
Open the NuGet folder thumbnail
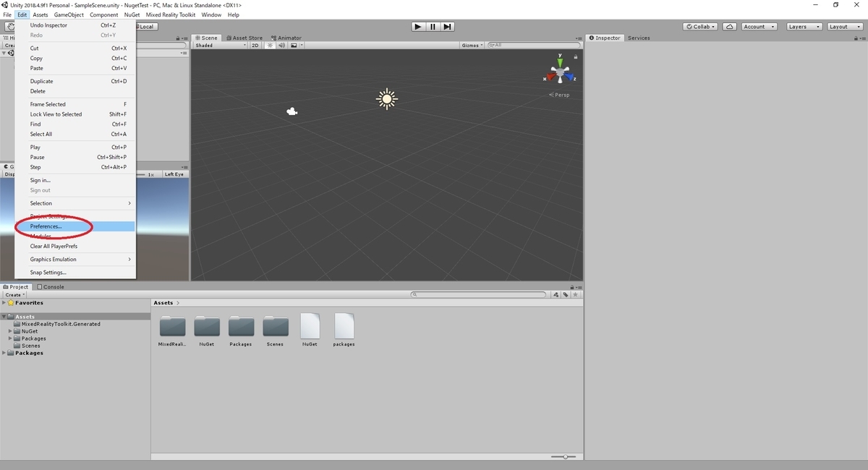coord(207,327)
